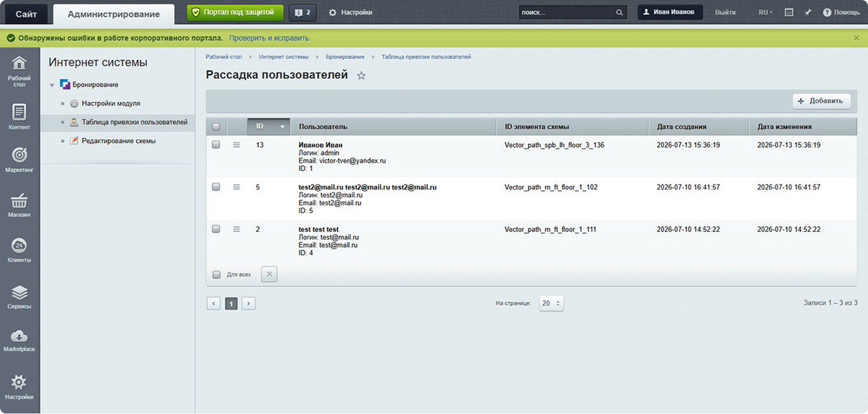Sort table by ID column header
Viewport: 868px width, 414px height.
pos(269,127)
